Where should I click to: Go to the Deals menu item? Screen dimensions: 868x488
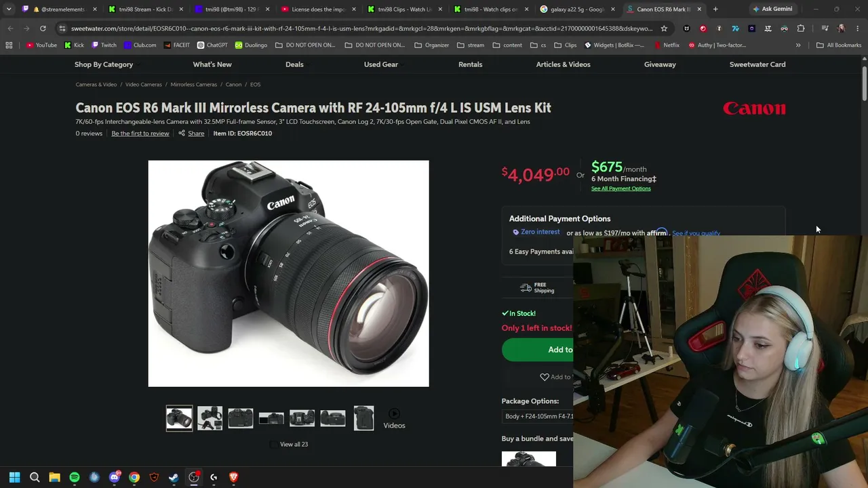pyautogui.click(x=294, y=64)
